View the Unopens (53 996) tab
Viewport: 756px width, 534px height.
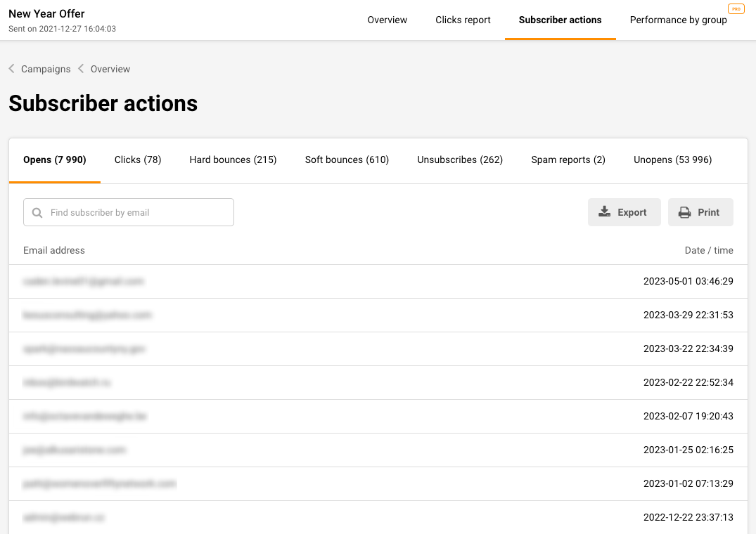tap(672, 159)
